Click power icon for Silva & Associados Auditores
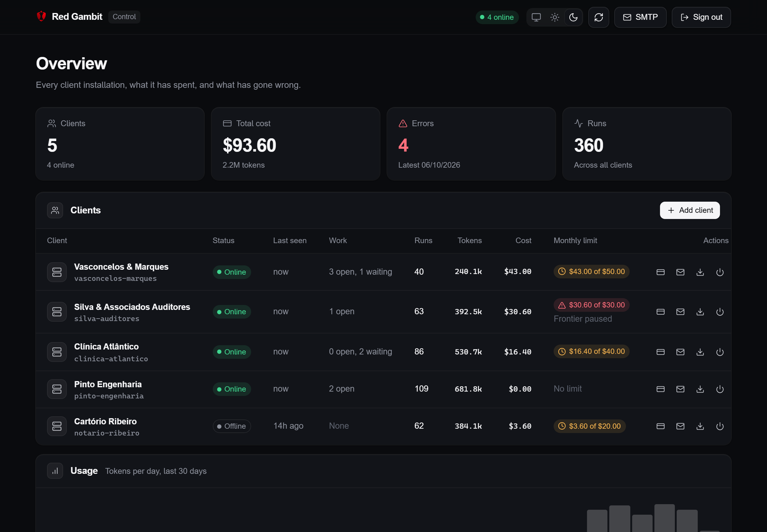The width and height of the screenshot is (767, 532). (720, 312)
